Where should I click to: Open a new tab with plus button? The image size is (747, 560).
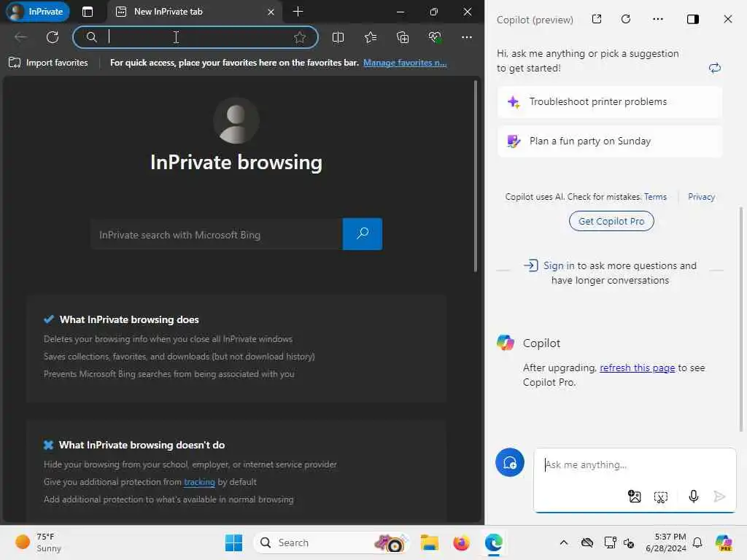click(298, 12)
